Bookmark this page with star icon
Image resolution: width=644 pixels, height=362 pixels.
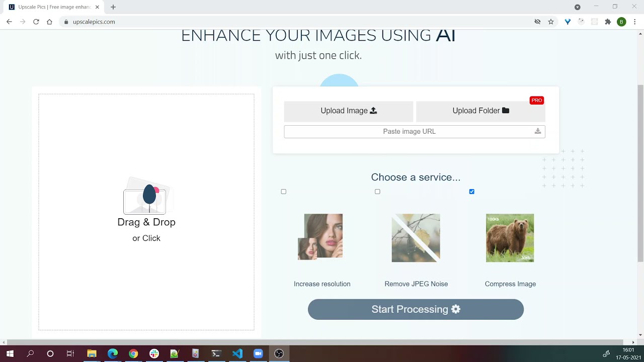551,22
